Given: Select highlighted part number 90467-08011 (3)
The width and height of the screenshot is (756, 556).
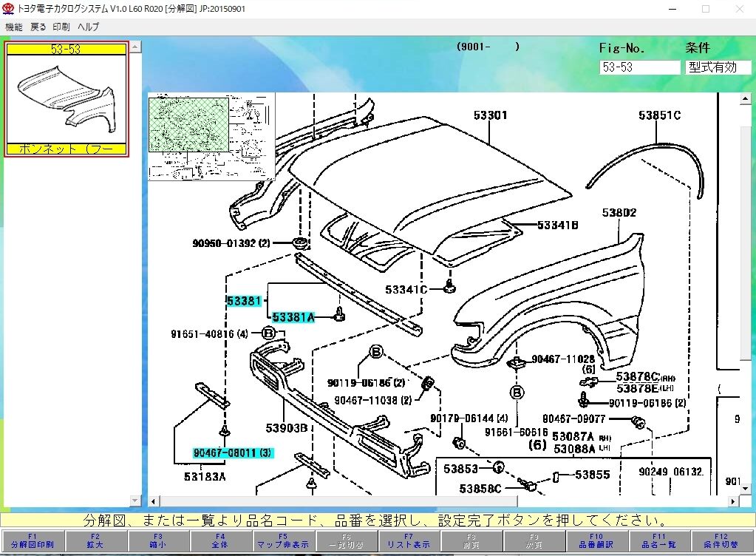Looking at the screenshot, I should (233, 452).
